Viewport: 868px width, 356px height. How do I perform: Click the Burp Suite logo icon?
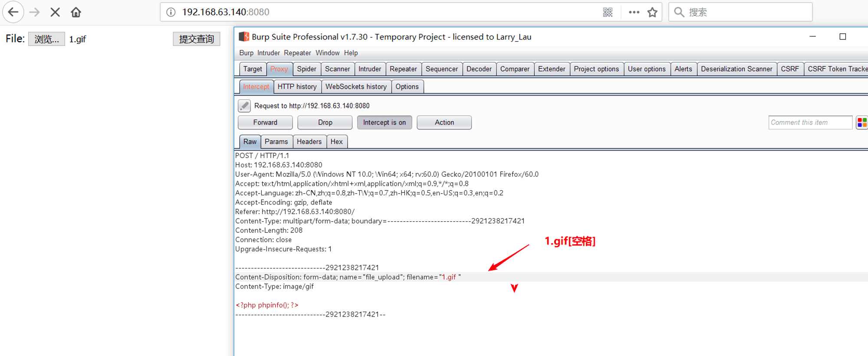pyautogui.click(x=244, y=37)
